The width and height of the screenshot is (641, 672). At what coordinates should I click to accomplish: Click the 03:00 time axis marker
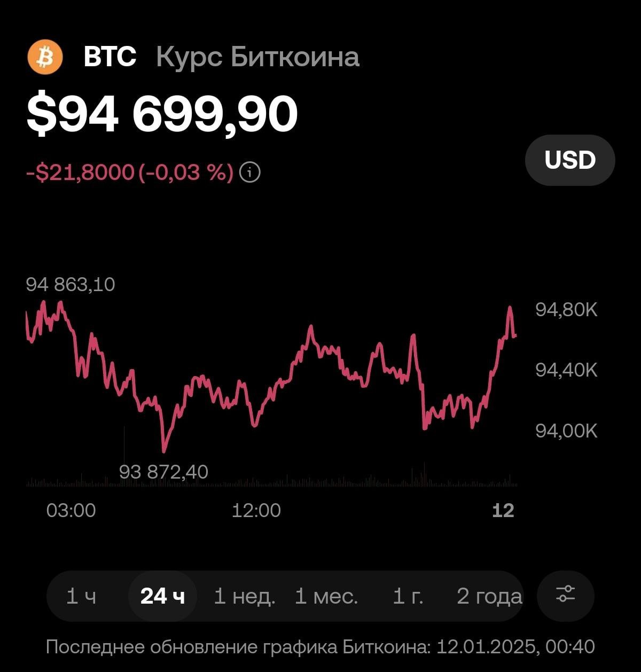tap(71, 511)
